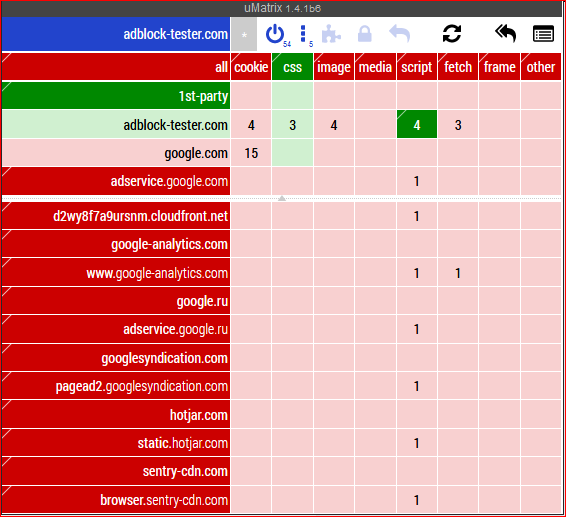Toggle the css column header

coord(292,67)
